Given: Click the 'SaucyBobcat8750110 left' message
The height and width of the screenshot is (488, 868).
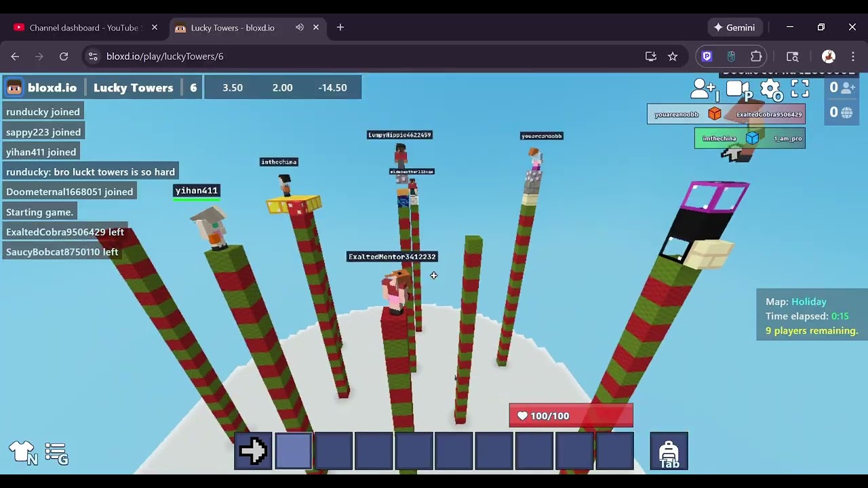Looking at the screenshot, I should coord(62,252).
